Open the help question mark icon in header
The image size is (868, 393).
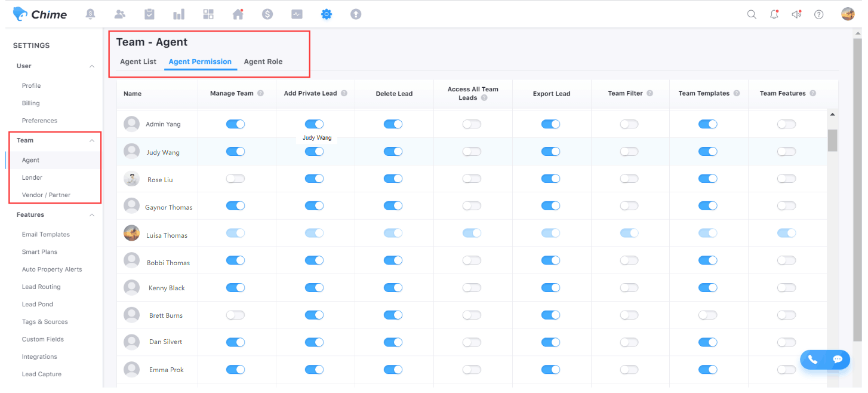coord(819,14)
